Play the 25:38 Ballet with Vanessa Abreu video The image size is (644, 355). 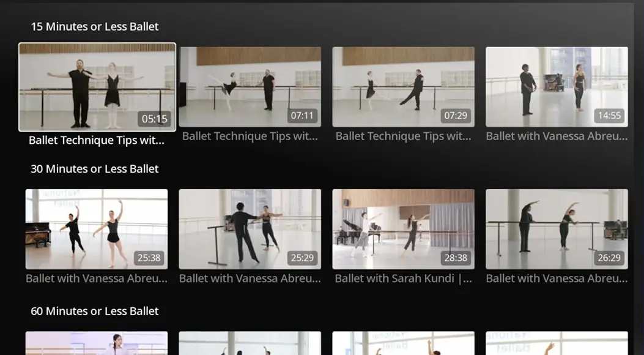click(x=97, y=230)
